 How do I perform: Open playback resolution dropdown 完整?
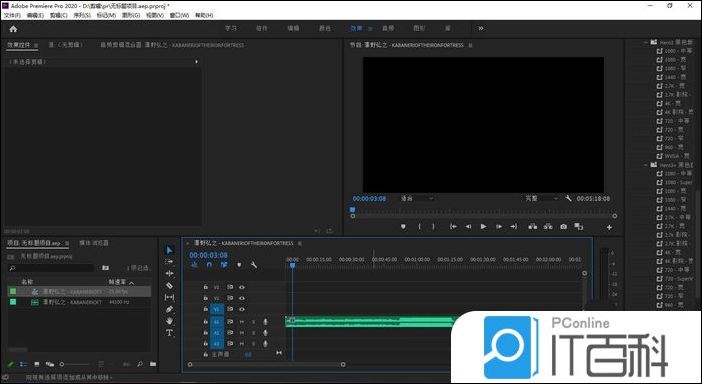(x=541, y=198)
